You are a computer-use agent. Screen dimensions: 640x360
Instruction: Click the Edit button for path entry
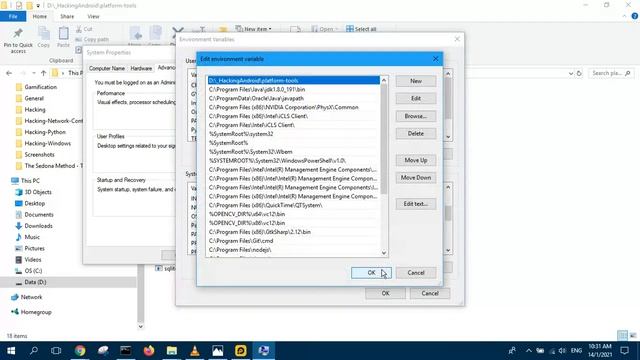[416, 98]
